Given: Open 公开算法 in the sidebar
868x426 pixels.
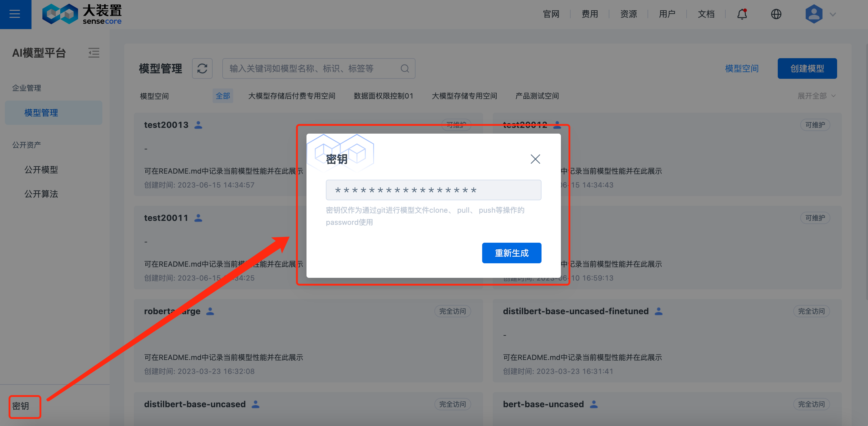Looking at the screenshot, I should pos(41,194).
